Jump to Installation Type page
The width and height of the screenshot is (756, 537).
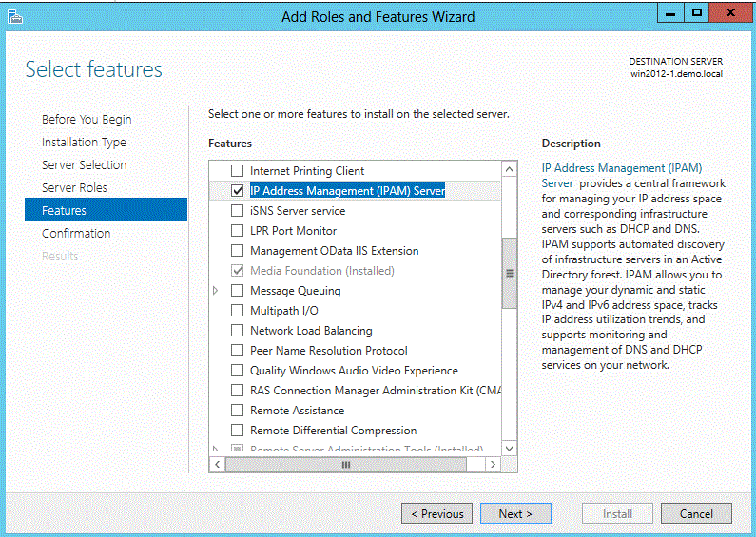[x=84, y=142]
